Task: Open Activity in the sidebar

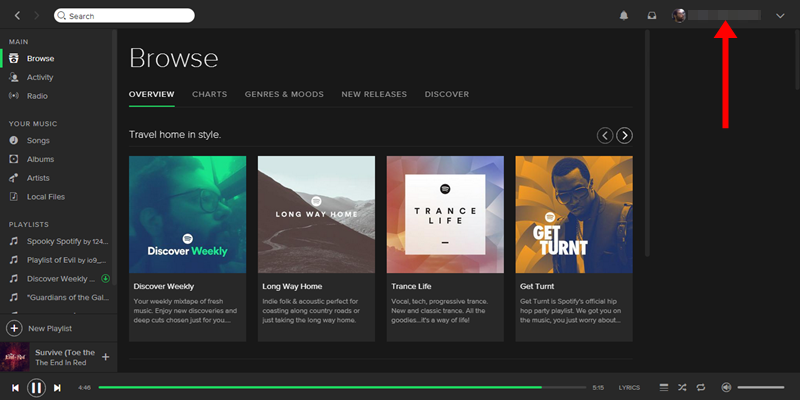Action: (40, 78)
